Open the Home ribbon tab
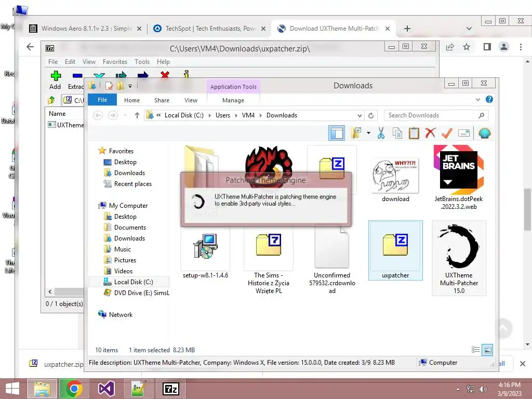Screen dimensions: 532x399 click(x=131, y=100)
